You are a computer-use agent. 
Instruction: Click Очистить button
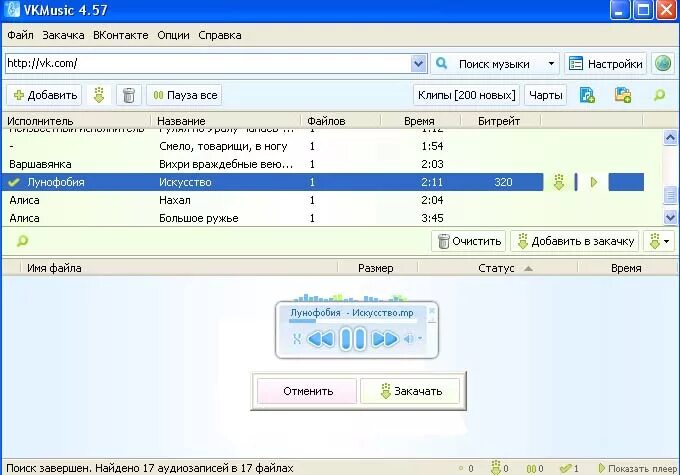click(469, 241)
